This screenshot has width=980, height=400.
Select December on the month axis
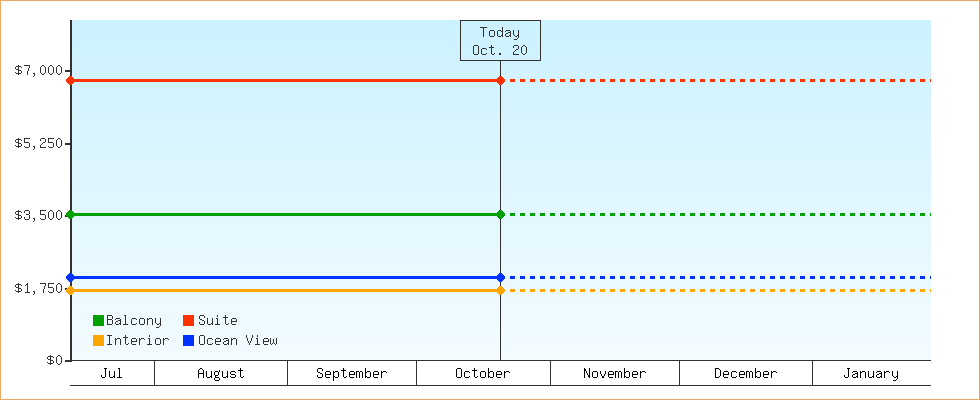(x=745, y=373)
